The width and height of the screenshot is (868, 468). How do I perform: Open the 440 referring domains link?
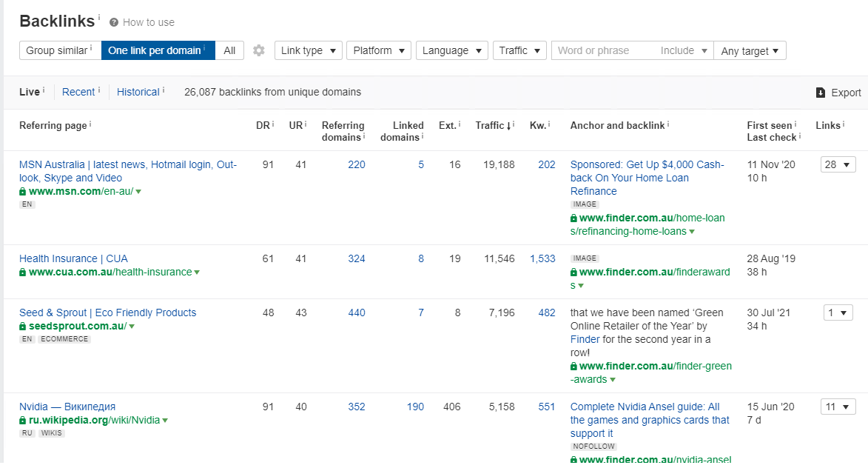[357, 313]
